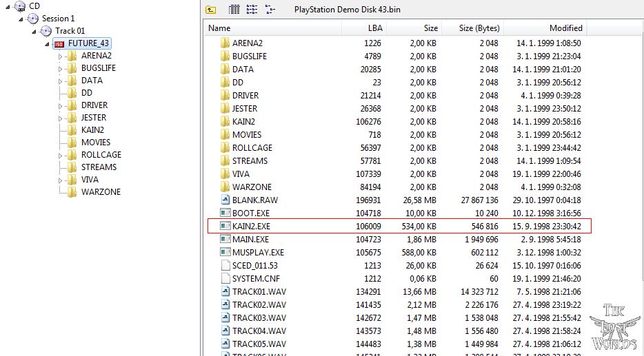The image size is (644, 356).
Task: Click MUSPLAY.EXE size 588,00 KB
Action: [419, 253]
